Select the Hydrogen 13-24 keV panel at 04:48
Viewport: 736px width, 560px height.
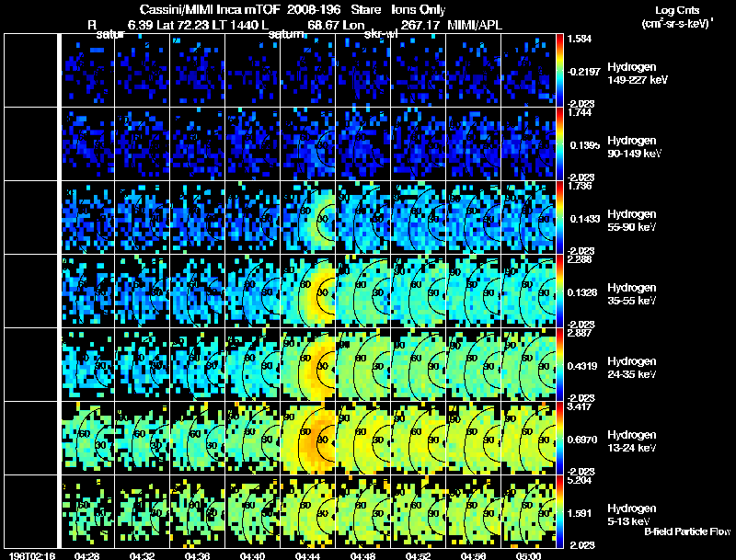tap(363, 438)
